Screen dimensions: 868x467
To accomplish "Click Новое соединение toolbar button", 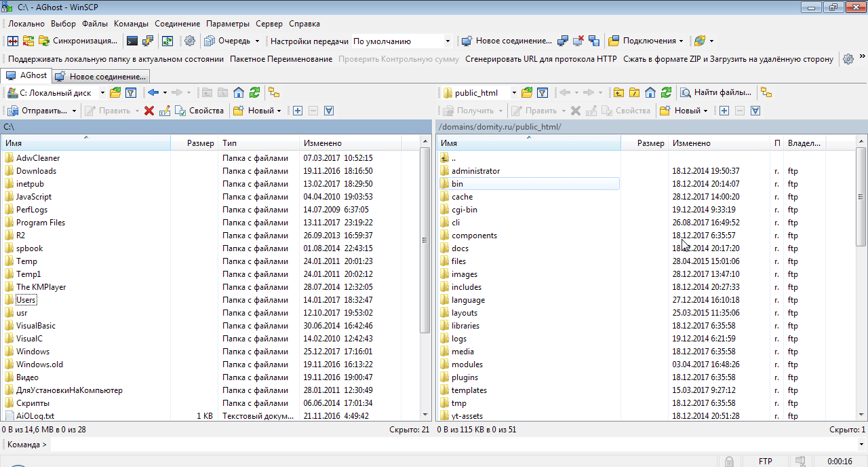I will click(507, 41).
